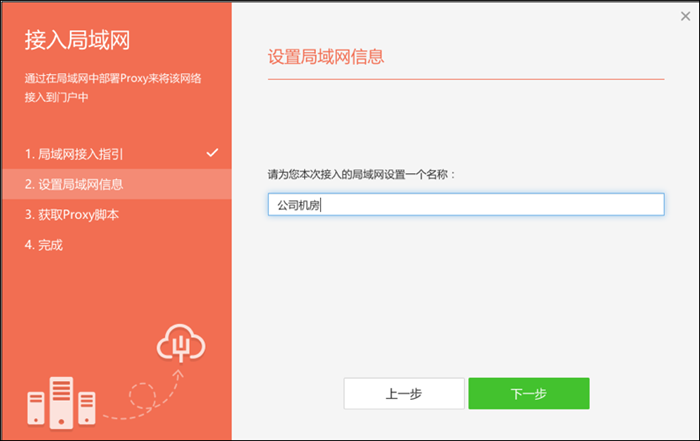Click the divider line under the heading
The height and width of the screenshot is (441, 700).
coord(466,78)
